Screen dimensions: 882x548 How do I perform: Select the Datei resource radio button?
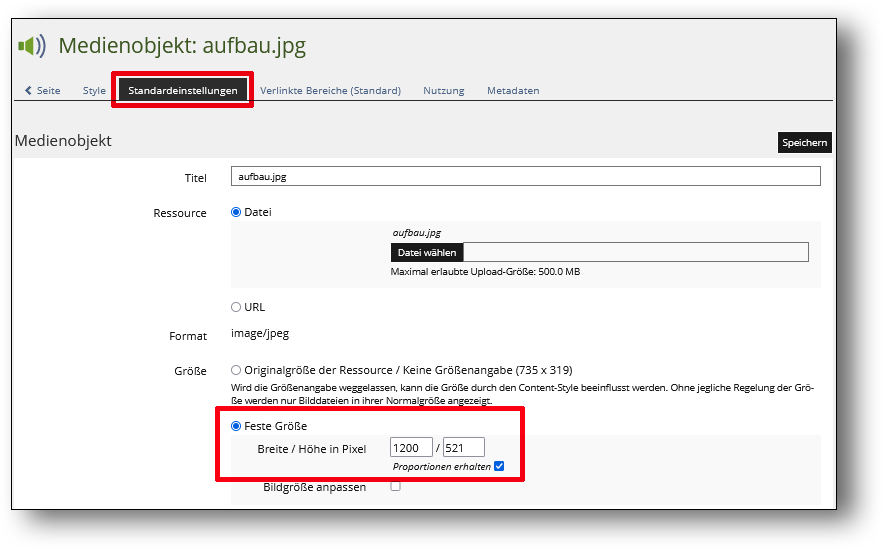click(x=237, y=212)
